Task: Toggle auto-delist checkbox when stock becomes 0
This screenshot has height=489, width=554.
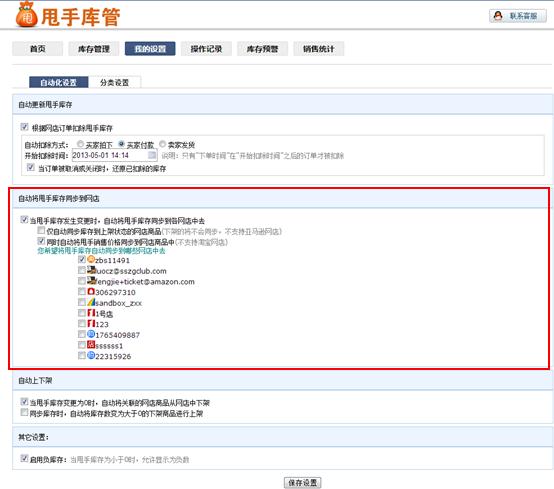Action: click(24, 401)
